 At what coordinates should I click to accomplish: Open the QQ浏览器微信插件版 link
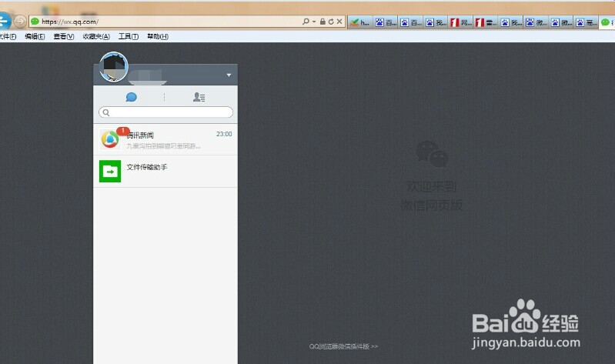pos(343,346)
